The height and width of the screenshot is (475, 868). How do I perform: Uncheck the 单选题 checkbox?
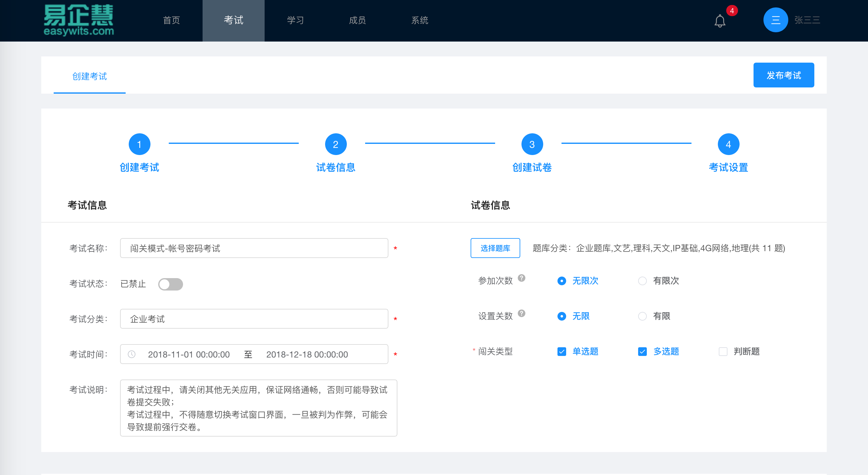(x=562, y=352)
